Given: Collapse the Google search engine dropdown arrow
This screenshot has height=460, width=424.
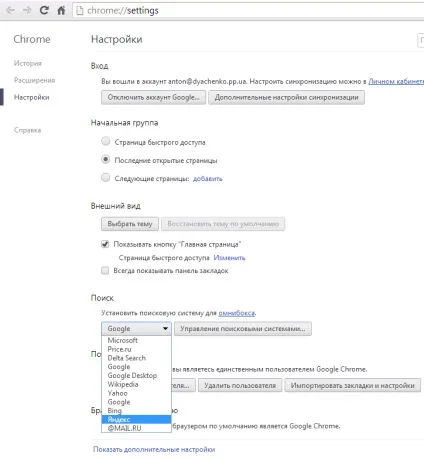Looking at the screenshot, I should (165, 329).
